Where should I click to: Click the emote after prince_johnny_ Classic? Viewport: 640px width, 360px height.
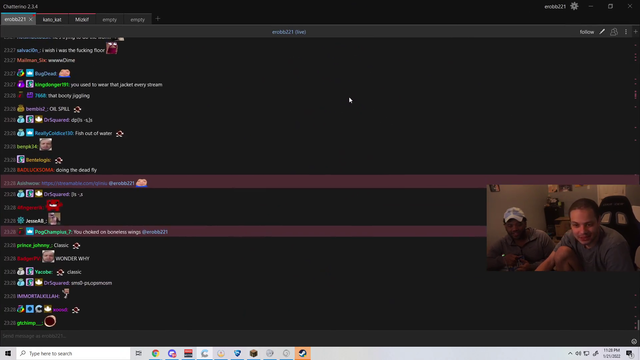(76, 245)
